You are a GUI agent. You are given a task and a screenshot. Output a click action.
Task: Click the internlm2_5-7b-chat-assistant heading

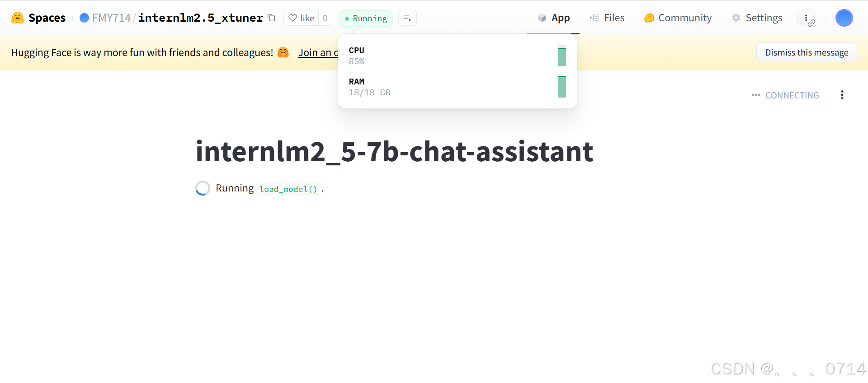[x=394, y=151]
